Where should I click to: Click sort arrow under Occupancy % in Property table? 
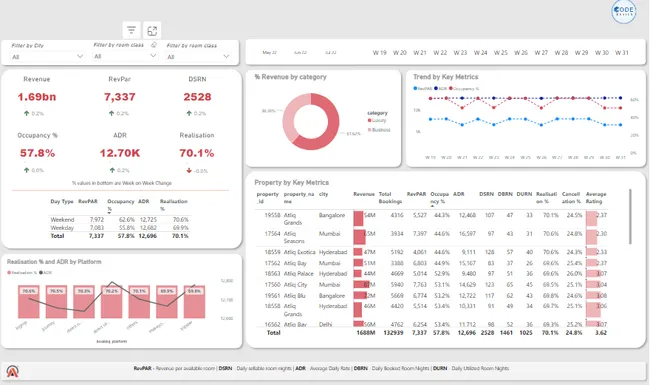coord(432,206)
